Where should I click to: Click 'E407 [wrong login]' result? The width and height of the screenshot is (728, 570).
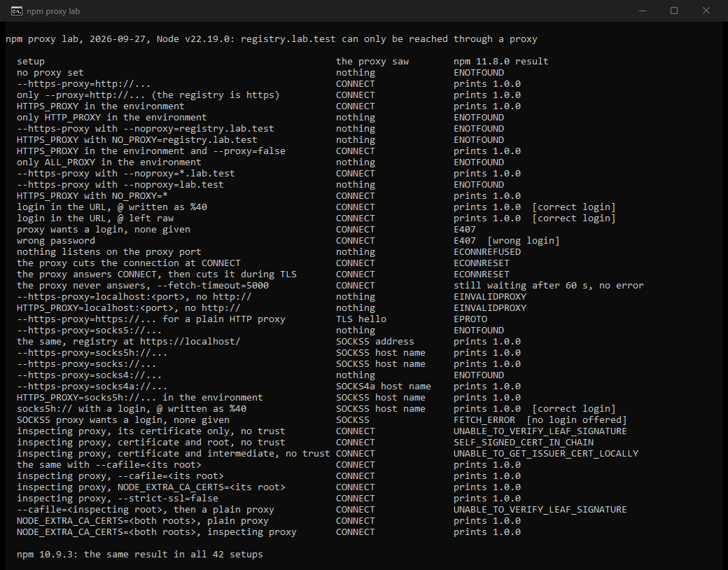click(507, 241)
